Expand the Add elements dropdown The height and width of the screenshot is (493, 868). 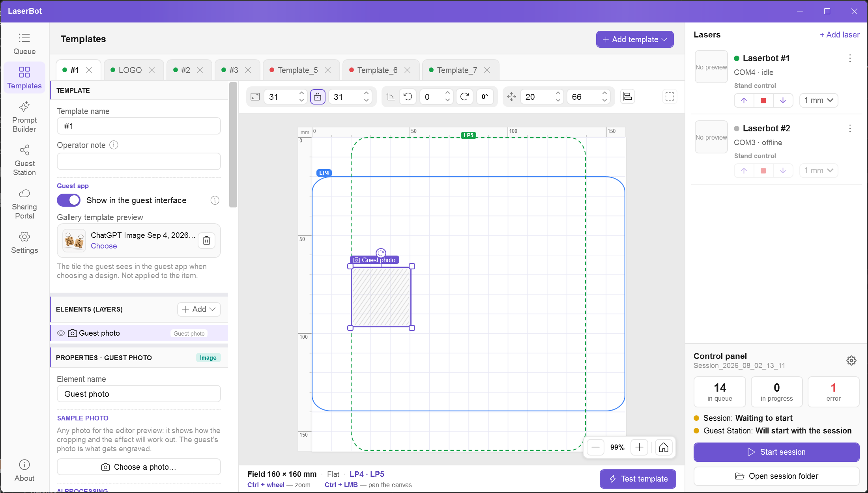coord(199,309)
